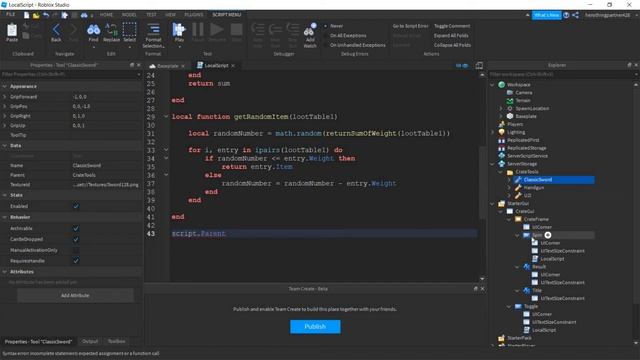This screenshot has height=360, width=640.
Task: Switch to the MODEL ribbon tab
Action: (129, 15)
